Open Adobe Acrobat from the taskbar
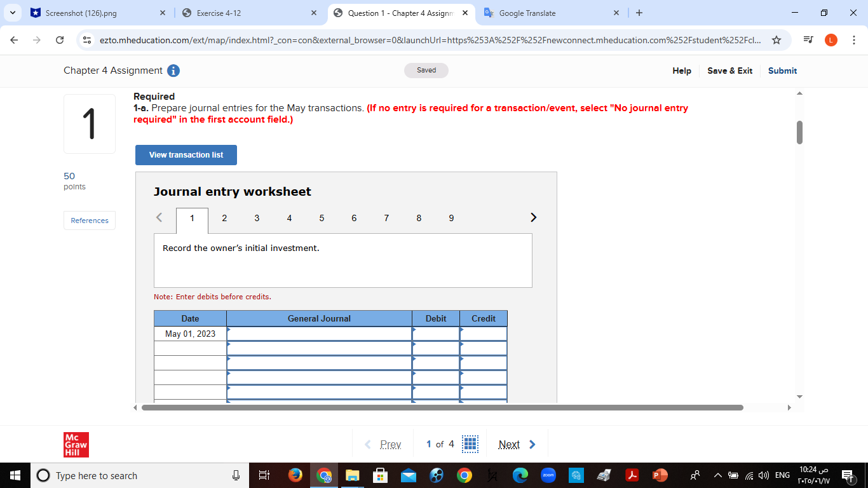This screenshot has width=868, height=488. [x=632, y=475]
